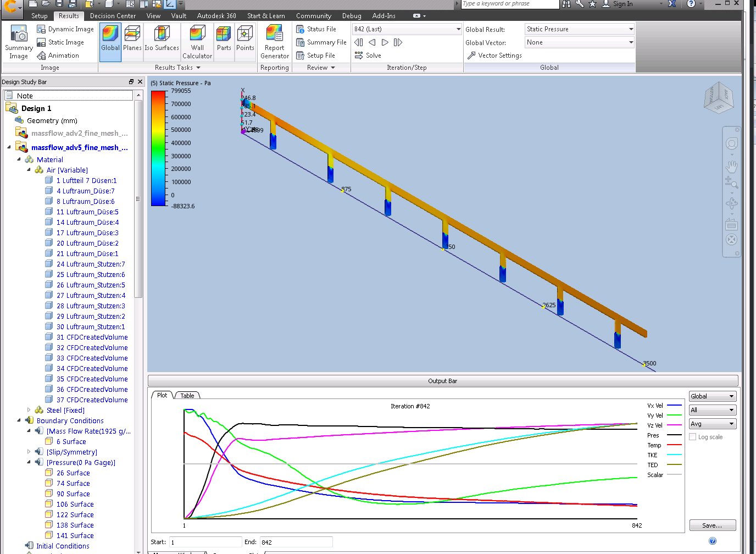756x554 pixels.
Task: Activate the Zoom tool in navigation bar
Action: pos(731,182)
